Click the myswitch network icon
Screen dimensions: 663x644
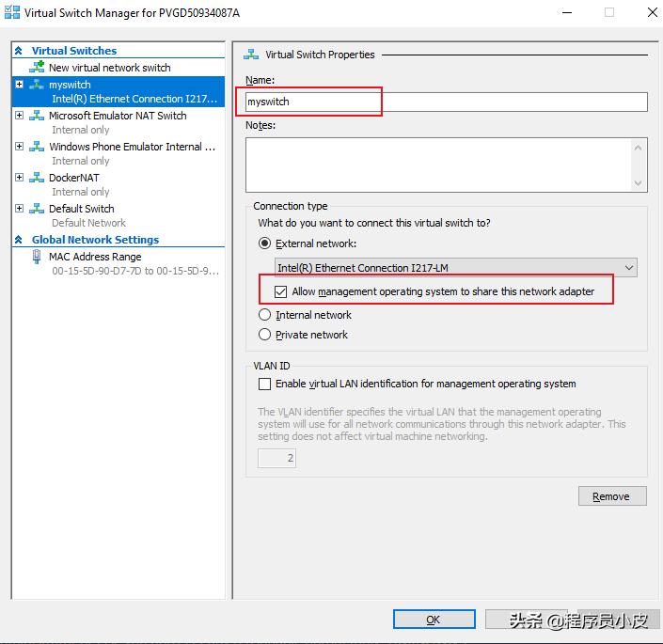point(37,85)
